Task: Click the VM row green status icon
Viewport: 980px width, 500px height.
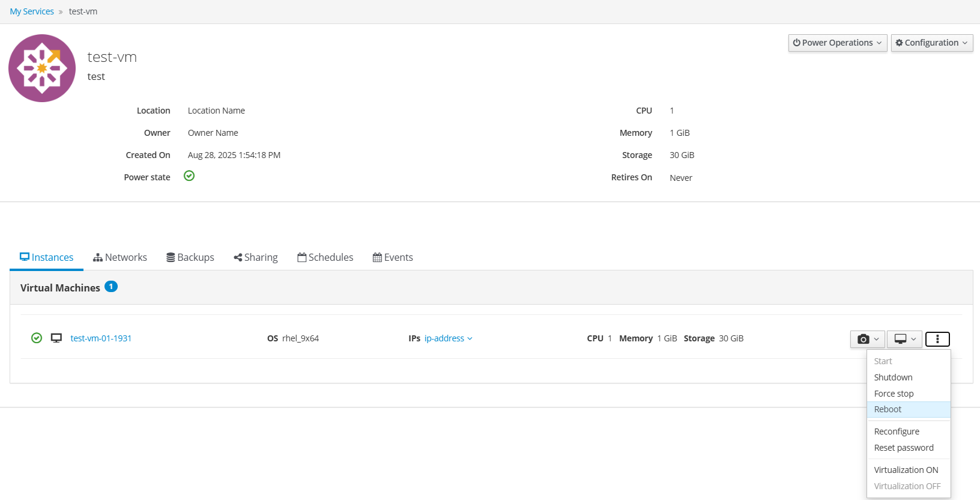Action: click(x=37, y=338)
